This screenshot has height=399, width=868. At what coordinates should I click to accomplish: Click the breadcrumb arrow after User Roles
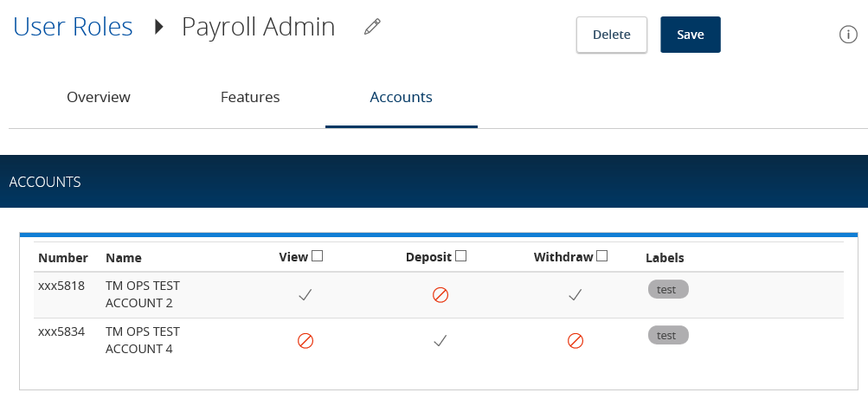click(x=159, y=27)
